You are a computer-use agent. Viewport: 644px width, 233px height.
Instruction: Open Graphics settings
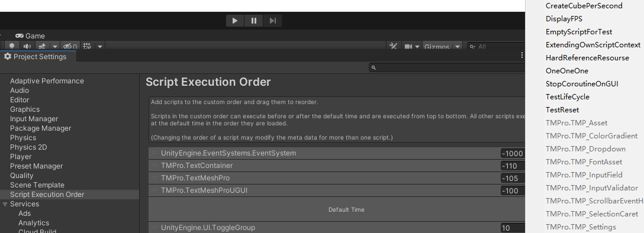click(25, 109)
